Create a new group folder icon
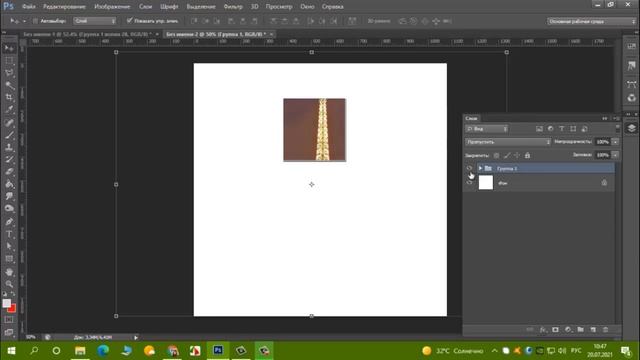 pos(580,330)
